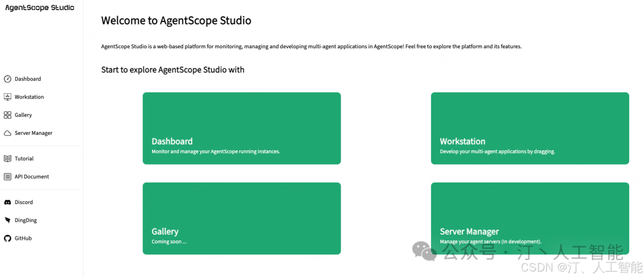Screen dimensions: 644x278
Task: Open the API Document sidebar link
Action: [32, 177]
